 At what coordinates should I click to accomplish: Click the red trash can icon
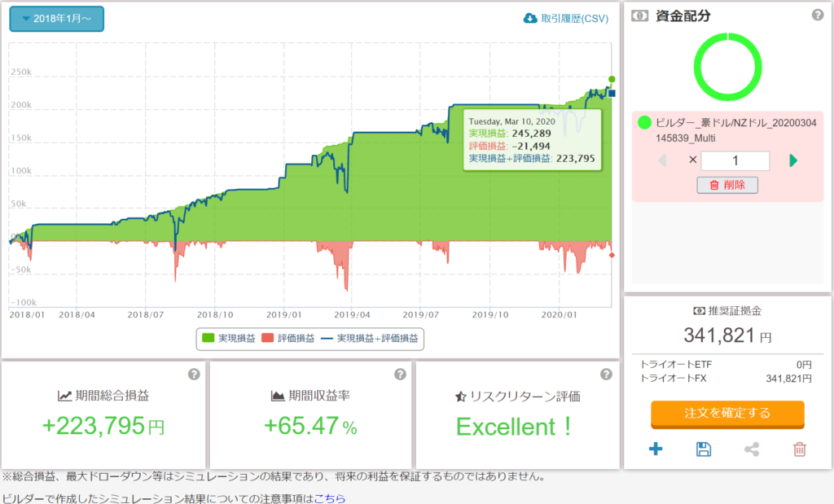coord(800,449)
